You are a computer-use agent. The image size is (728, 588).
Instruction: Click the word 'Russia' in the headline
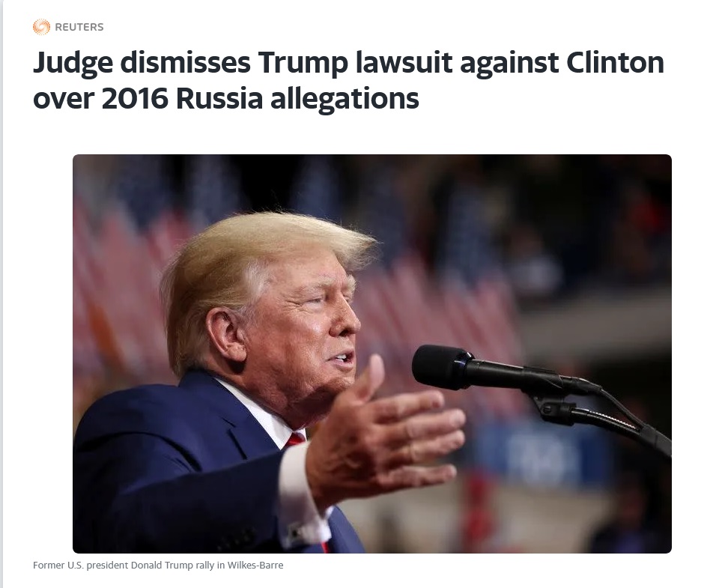tap(219, 98)
